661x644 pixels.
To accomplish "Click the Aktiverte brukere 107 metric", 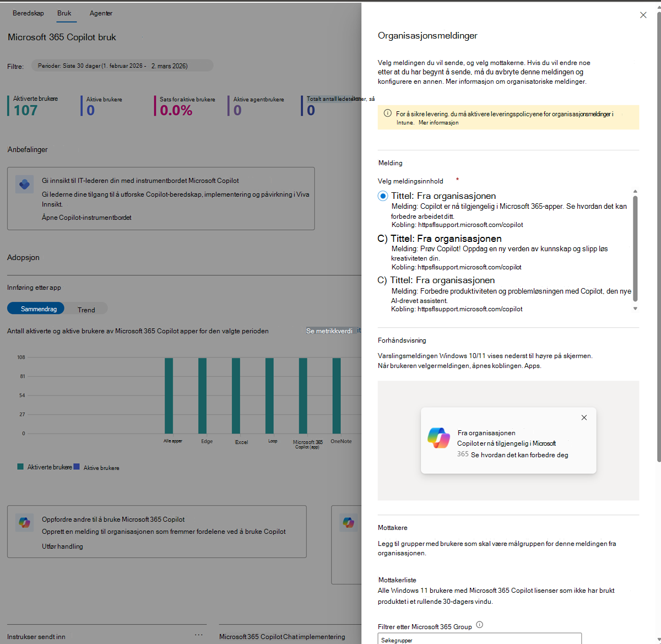I will 33,106.
